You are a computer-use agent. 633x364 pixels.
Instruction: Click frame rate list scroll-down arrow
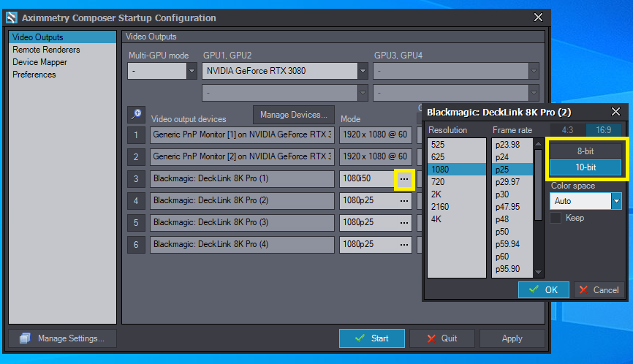tap(538, 273)
